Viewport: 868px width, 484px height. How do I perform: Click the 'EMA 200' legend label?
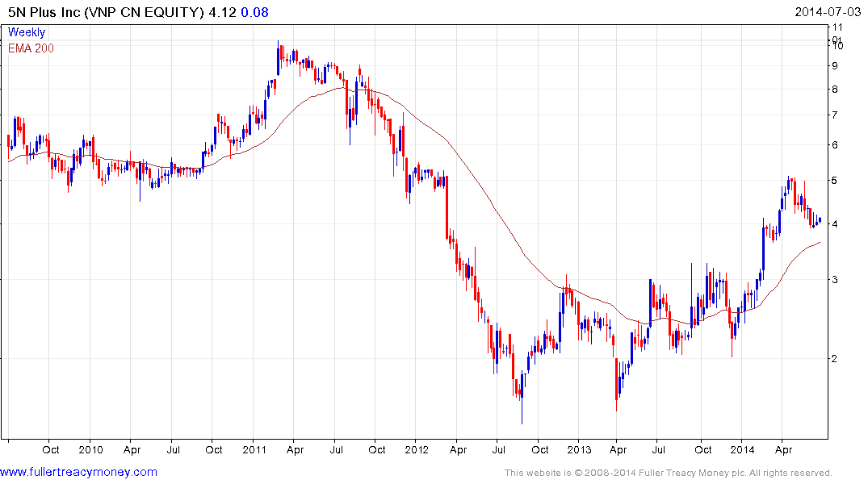[x=31, y=48]
